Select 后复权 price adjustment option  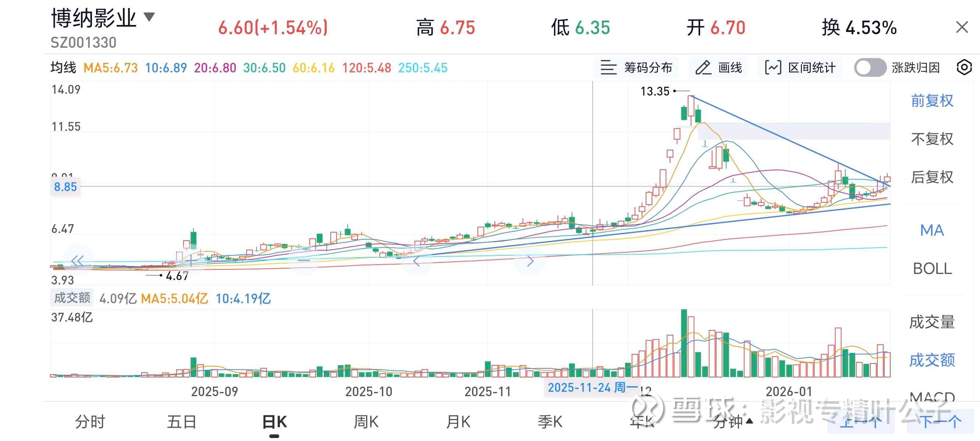click(932, 177)
